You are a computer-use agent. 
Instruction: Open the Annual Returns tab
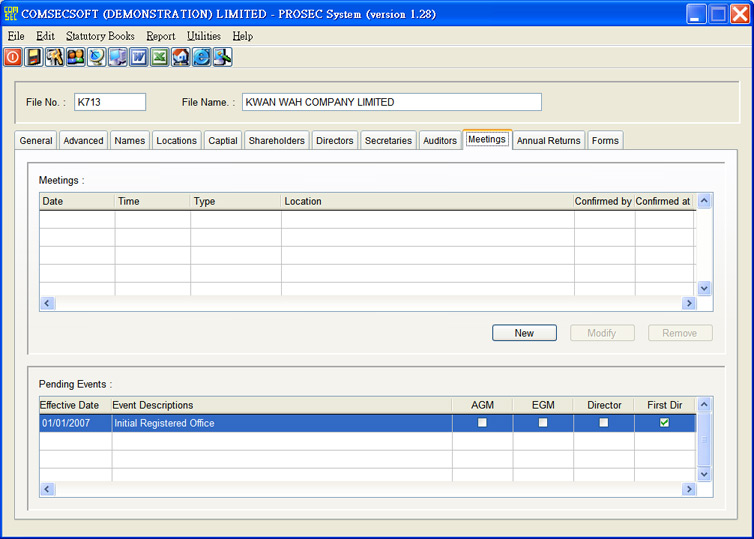point(548,141)
